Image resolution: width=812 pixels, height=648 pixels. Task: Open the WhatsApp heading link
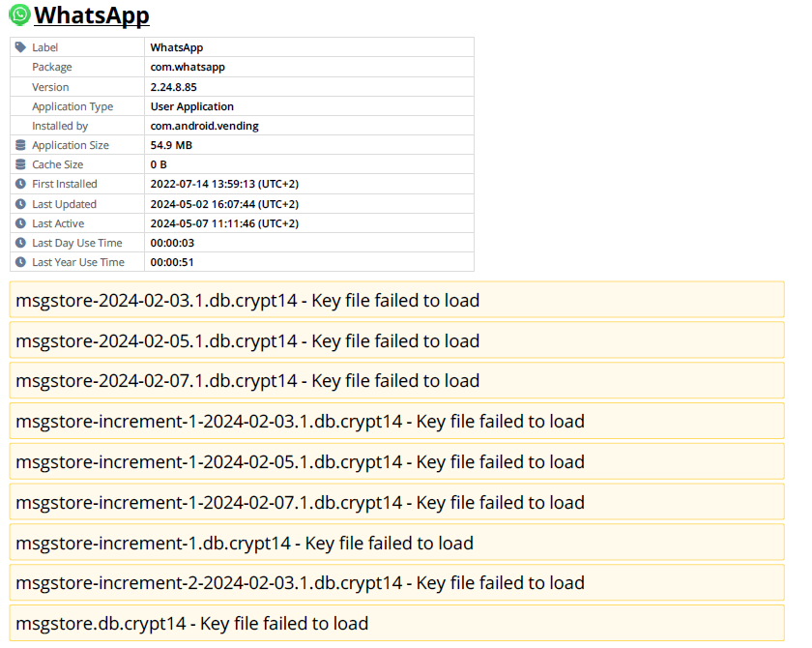pyautogui.click(x=92, y=16)
